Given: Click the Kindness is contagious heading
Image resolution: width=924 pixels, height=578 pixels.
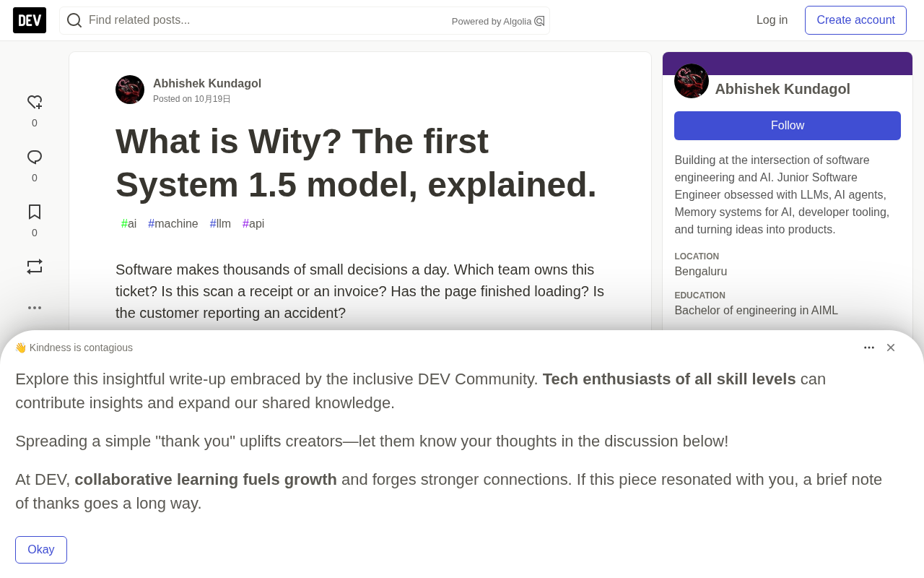Looking at the screenshot, I should (x=74, y=348).
